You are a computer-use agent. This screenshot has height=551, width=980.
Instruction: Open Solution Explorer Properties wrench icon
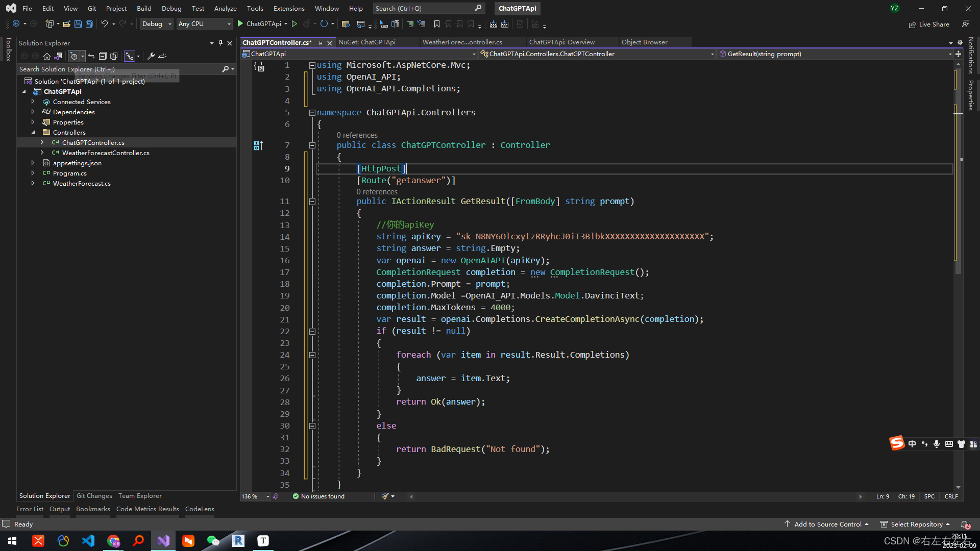click(x=151, y=56)
